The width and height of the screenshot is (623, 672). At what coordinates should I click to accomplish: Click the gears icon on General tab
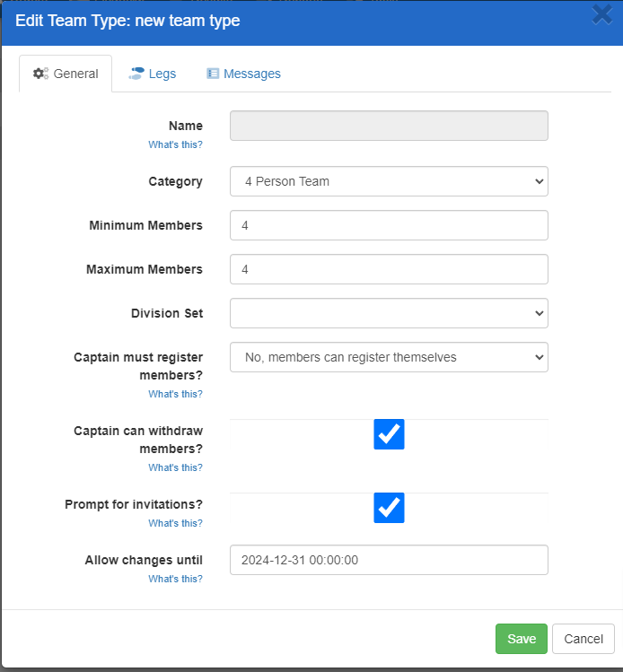coord(40,74)
